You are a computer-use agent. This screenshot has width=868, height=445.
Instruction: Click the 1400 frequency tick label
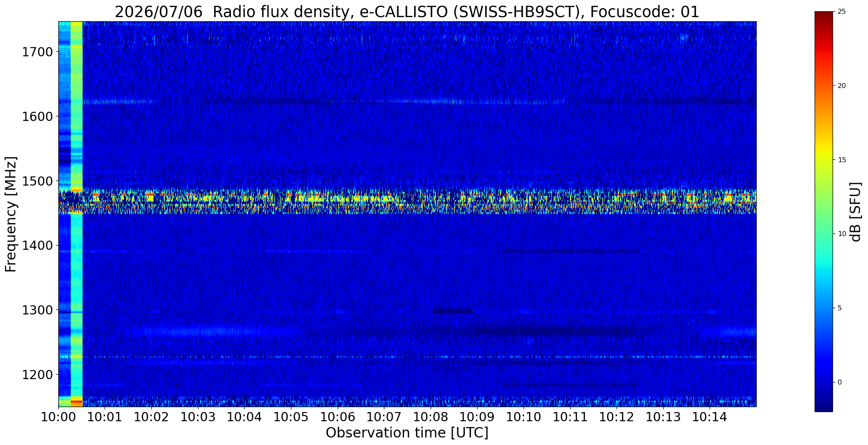pyautogui.click(x=37, y=245)
